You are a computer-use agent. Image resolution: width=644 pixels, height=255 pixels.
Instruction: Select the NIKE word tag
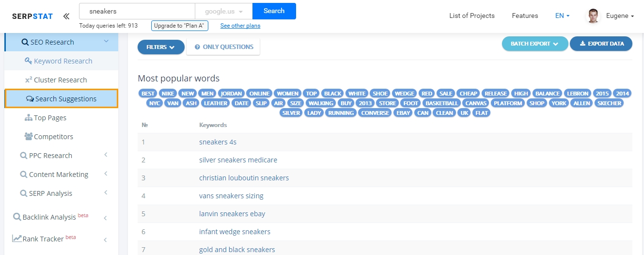coord(168,94)
